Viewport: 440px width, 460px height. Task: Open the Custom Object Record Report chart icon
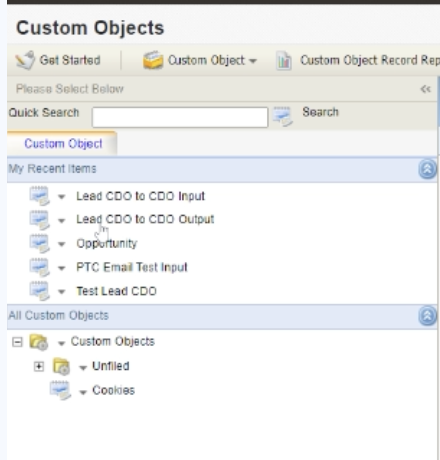pyautogui.click(x=284, y=61)
